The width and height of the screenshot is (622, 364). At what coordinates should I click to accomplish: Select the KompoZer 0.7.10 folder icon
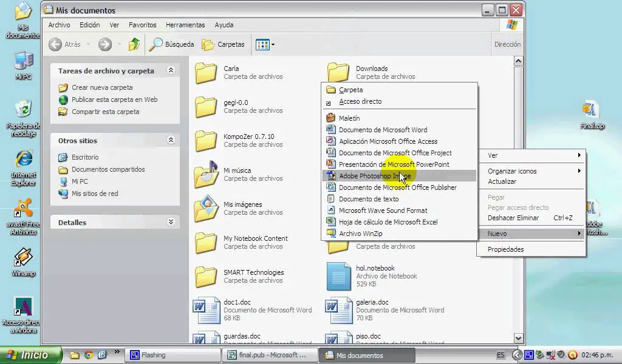pyautogui.click(x=206, y=141)
